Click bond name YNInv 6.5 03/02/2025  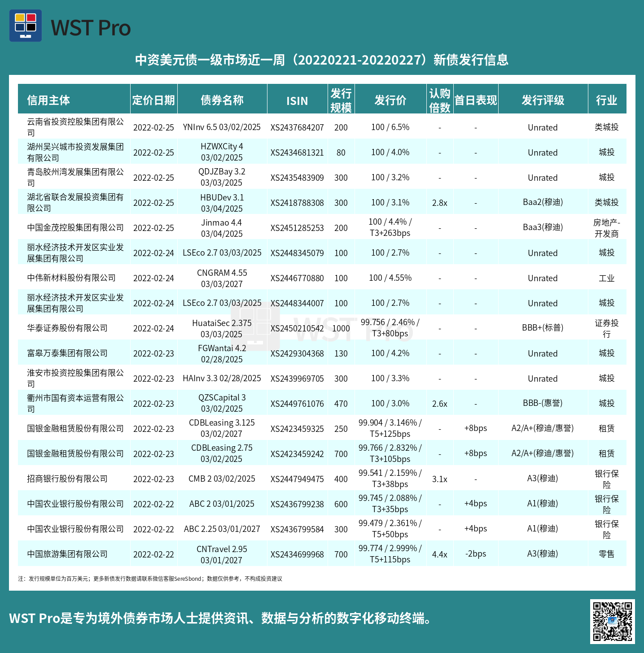click(x=222, y=127)
